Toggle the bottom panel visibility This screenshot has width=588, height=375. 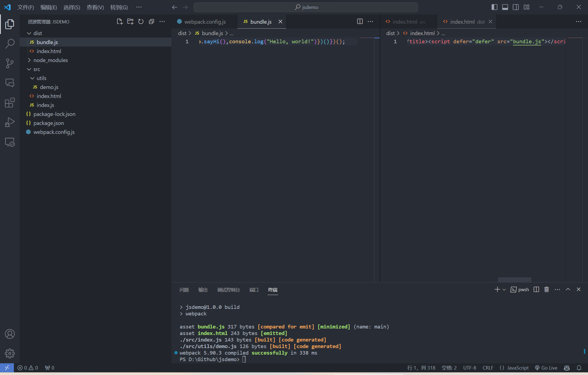coord(505,7)
